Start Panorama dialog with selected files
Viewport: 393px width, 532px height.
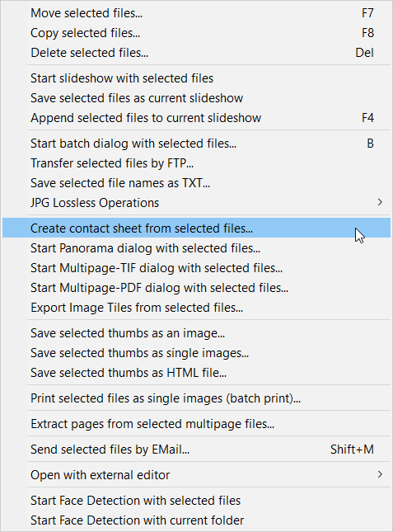(196, 248)
